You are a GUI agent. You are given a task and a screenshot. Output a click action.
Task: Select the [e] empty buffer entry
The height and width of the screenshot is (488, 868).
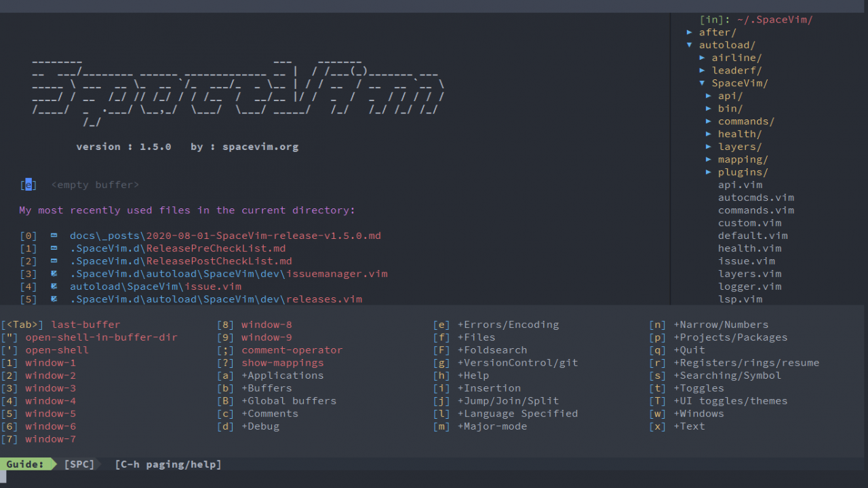point(79,185)
